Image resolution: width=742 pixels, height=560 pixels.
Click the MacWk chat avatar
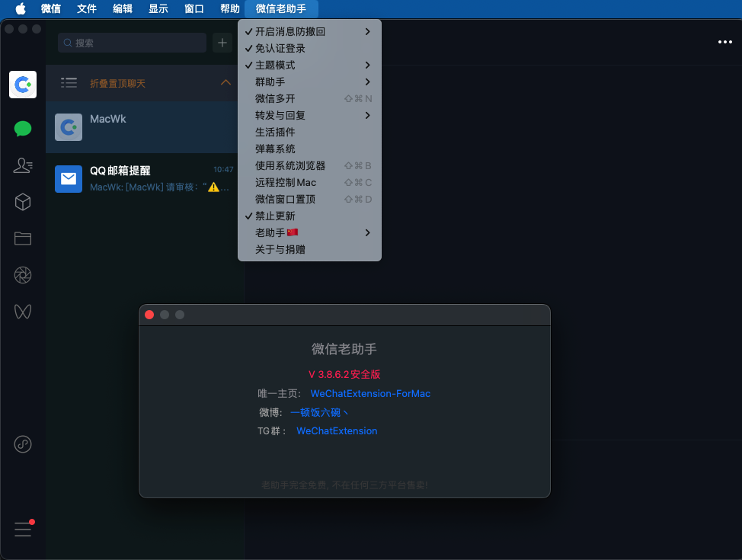69,127
